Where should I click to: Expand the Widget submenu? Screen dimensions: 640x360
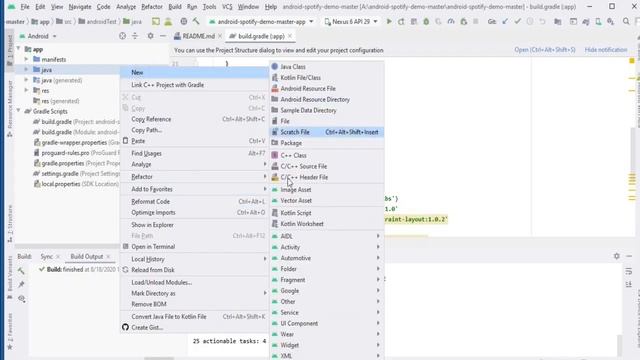[327, 345]
